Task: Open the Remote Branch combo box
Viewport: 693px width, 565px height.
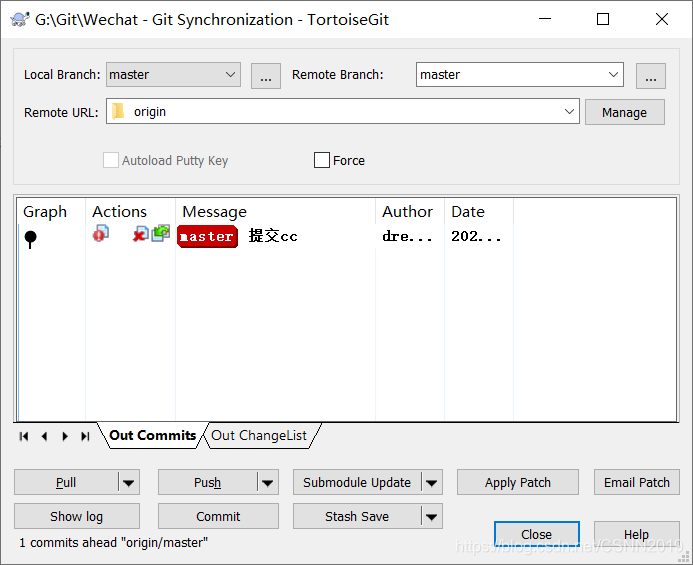Action: pyautogui.click(x=520, y=74)
